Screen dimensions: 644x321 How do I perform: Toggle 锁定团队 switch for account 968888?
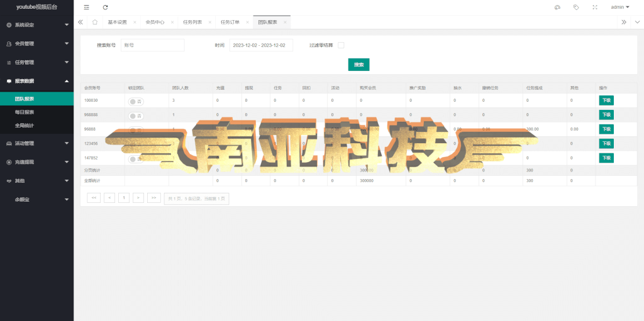pyautogui.click(x=136, y=116)
